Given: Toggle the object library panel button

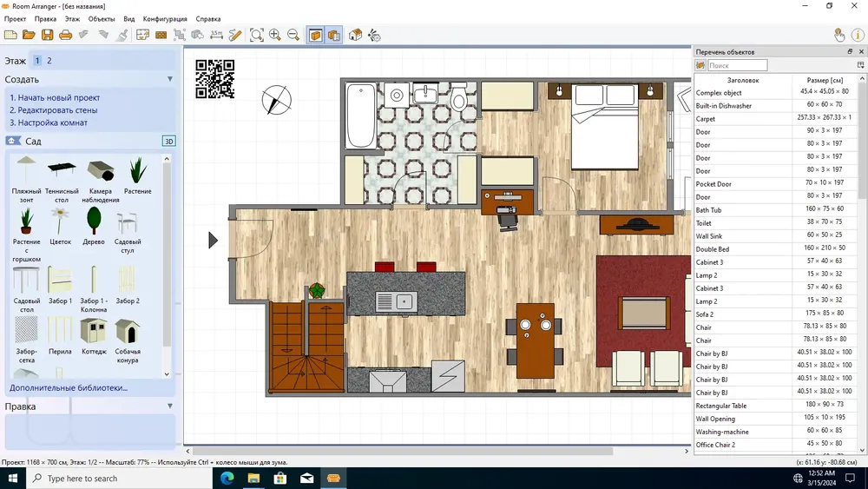Looking at the screenshot, I should (316, 35).
